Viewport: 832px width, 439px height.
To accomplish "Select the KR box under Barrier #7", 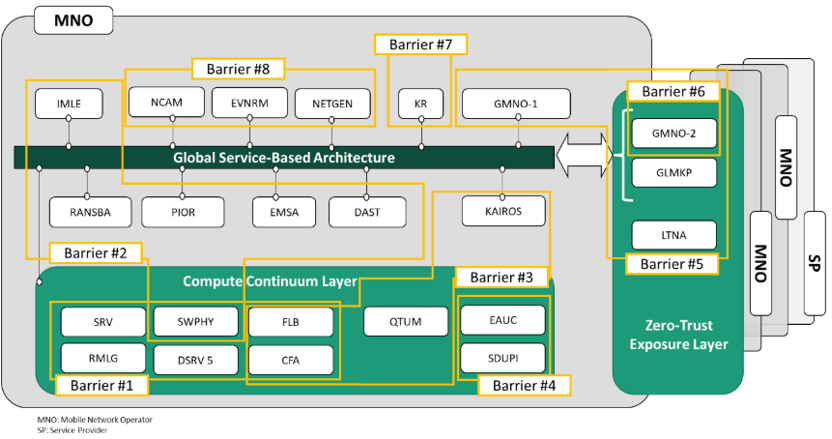I will [x=420, y=103].
